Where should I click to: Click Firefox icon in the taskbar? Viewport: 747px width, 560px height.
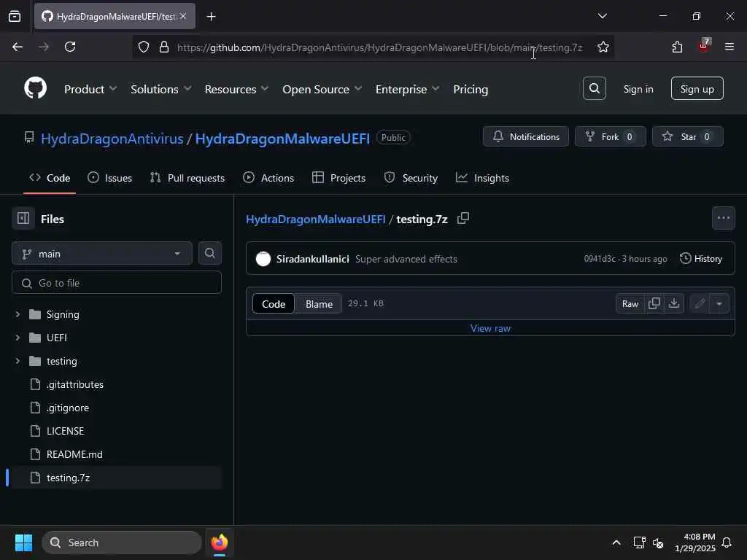[x=219, y=542]
